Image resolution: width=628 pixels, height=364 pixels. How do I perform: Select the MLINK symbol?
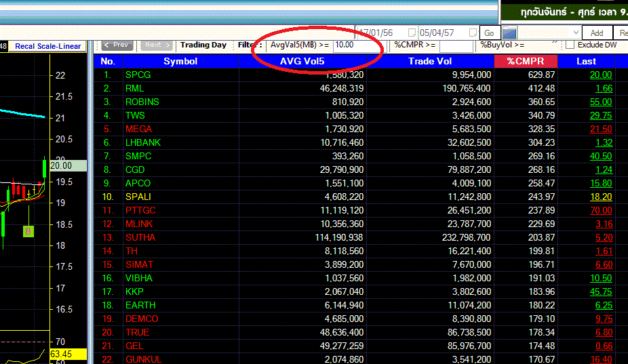pyautogui.click(x=140, y=224)
